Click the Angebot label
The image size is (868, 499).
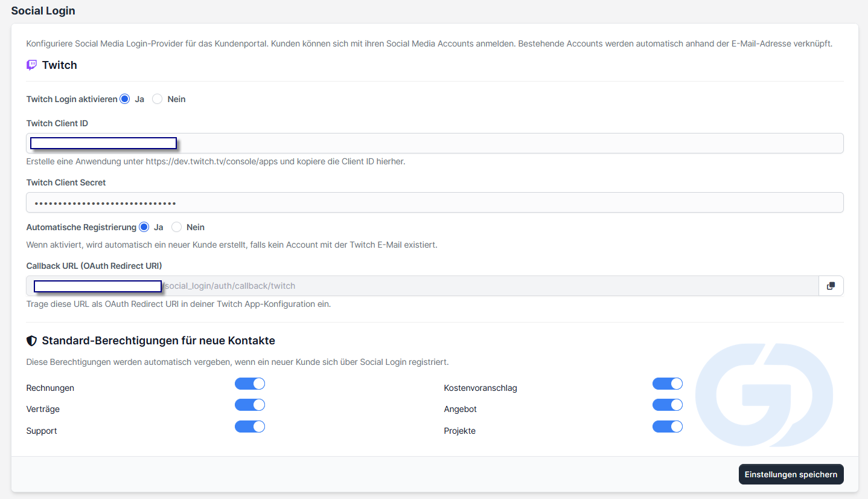pos(461,409)
